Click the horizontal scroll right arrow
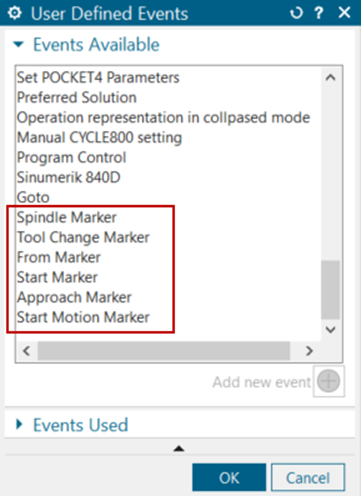This screenshot has height=496, width=361. tap(309, 351)
